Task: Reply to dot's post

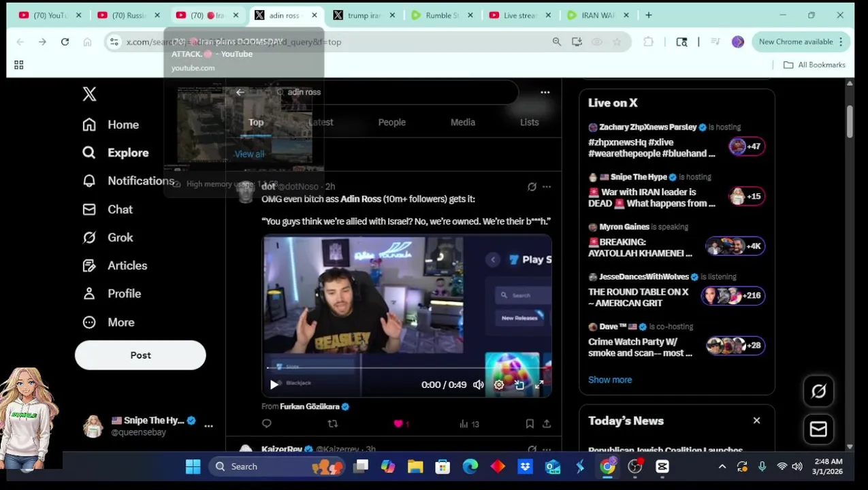Action: (266, 423)
